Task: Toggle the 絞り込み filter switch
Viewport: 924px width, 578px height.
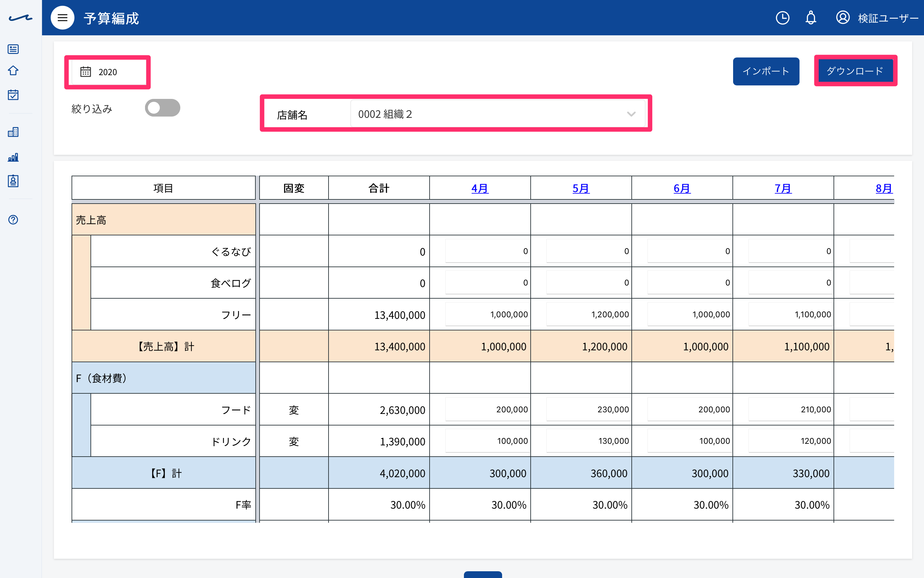Action: click(162, 108)
